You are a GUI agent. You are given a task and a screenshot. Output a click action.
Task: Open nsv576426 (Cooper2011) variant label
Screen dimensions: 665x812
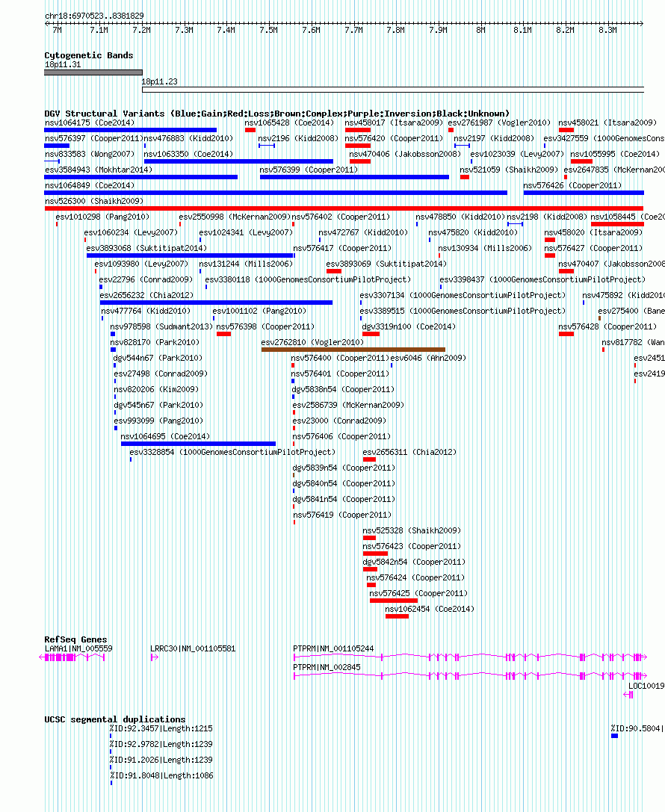tap(572, 185)
